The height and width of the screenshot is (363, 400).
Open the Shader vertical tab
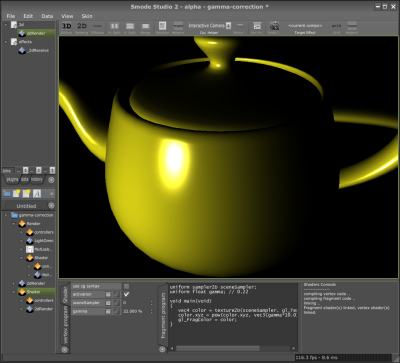coord(65,294)
